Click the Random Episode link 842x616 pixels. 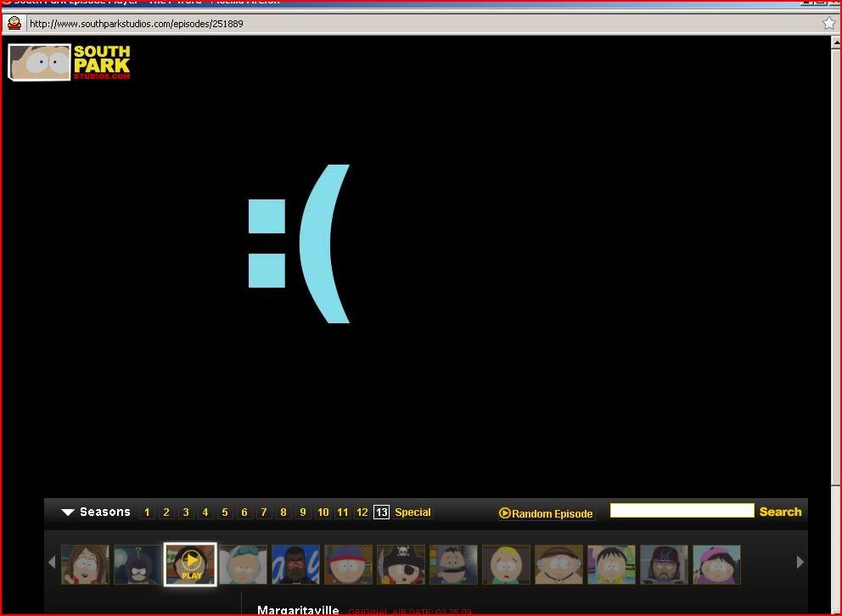coord(546,513)
